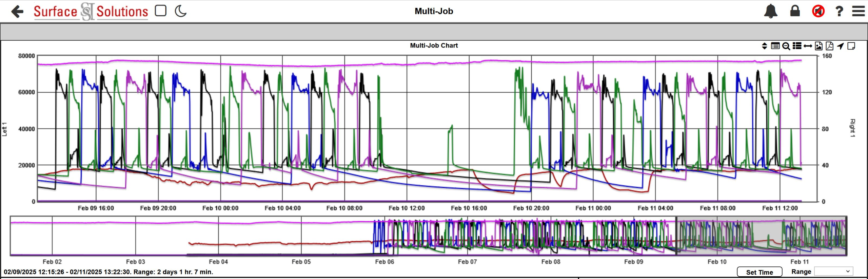
Task: Click the horizontal double-arrow range icon
Action: (808, 46)
